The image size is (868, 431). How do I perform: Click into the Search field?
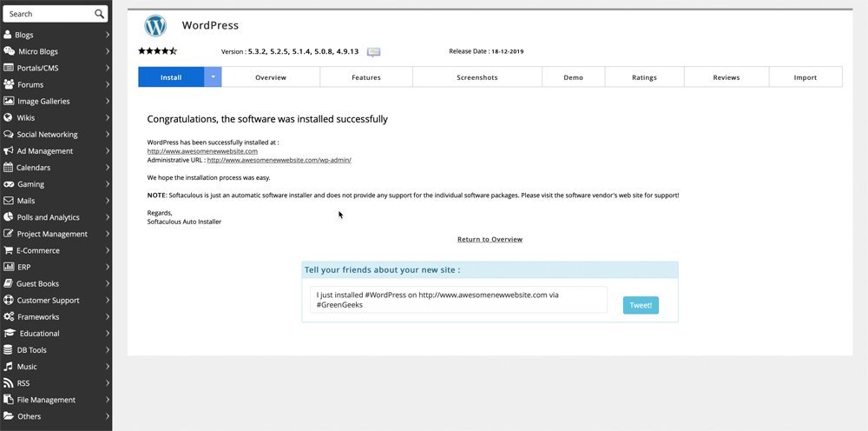(55, 14)
